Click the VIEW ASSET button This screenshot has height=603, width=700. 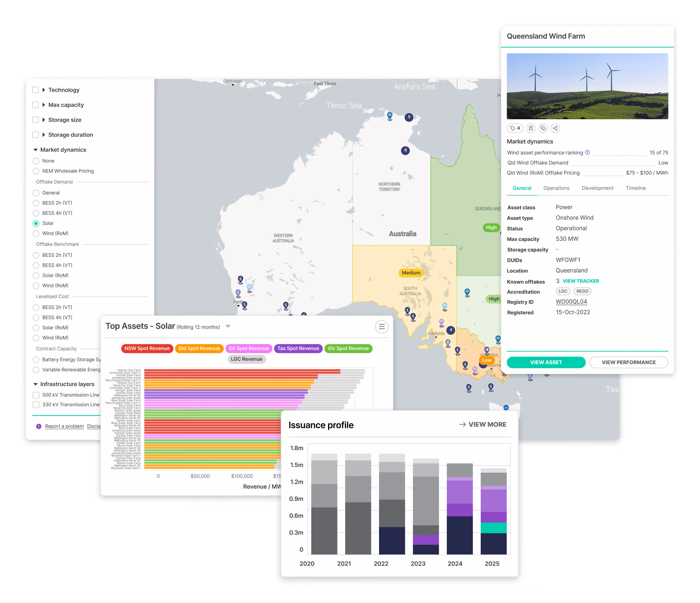(546, 362)
